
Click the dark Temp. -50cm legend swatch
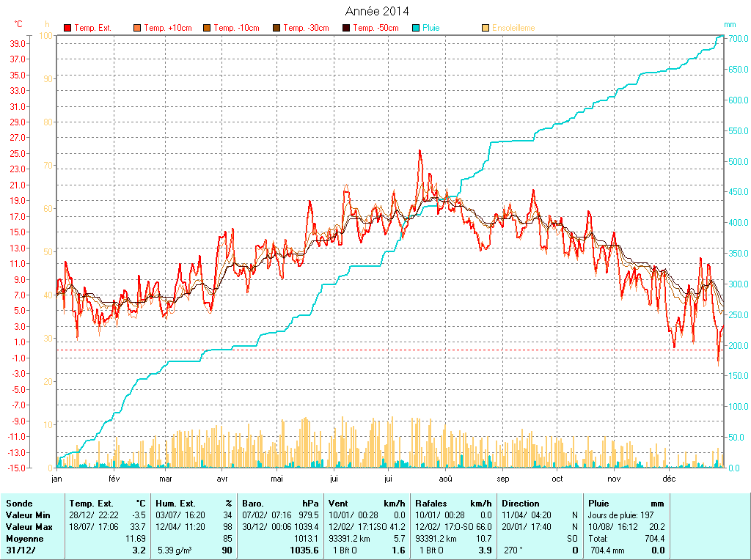point(346,28)
